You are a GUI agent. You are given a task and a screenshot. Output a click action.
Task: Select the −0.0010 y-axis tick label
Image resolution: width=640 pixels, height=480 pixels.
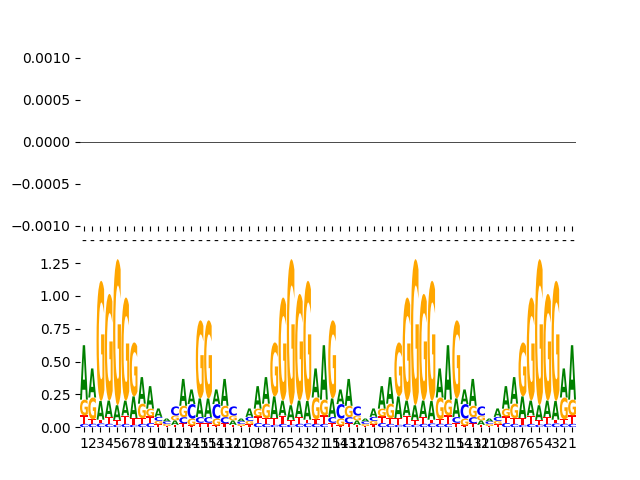(42, 227)
